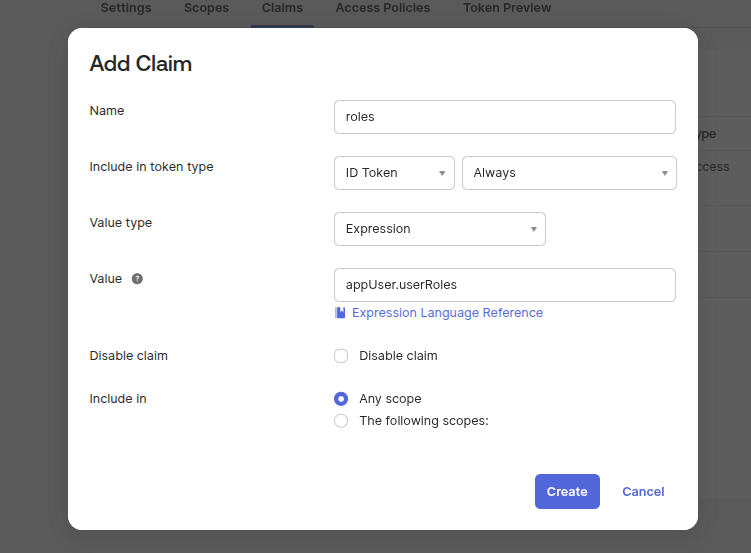Tick the Disable claim checkbox
The height and width of the screenshot is (553, 751).
[341, 356]
